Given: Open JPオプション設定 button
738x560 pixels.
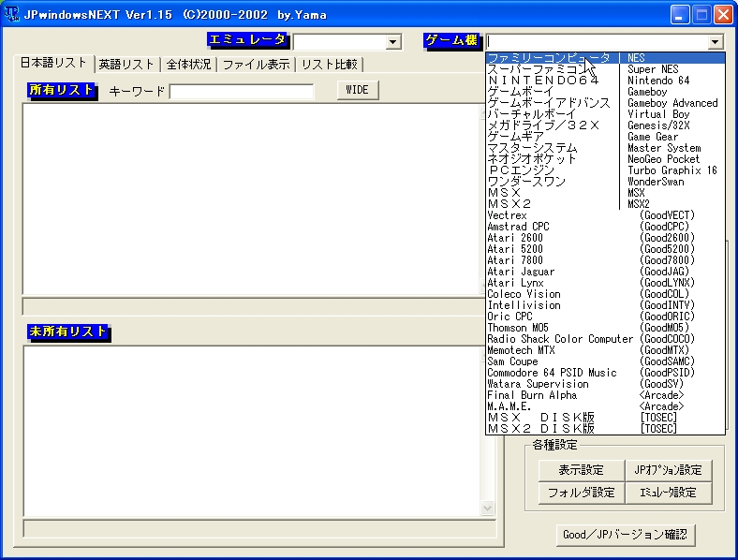Looking at the screenshot, I should click(669, 470).
